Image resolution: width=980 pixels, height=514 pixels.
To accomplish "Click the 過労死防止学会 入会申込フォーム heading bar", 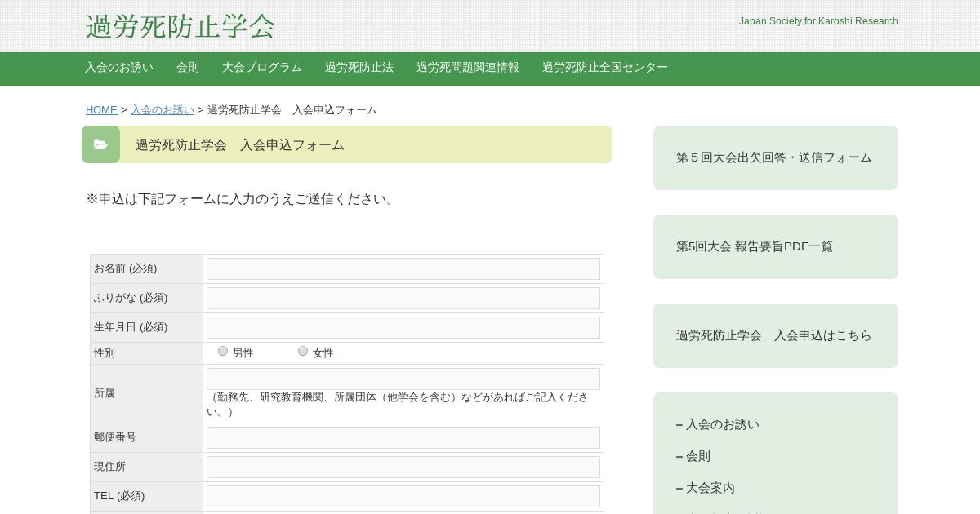I will point(347,144).
